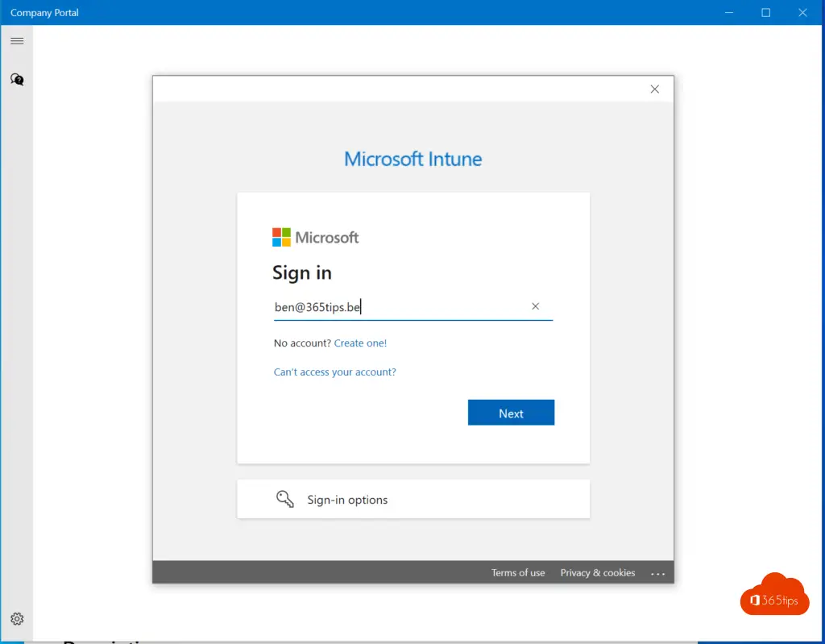Open Sign-in options
825x644 pixels.
coord(413,499)
